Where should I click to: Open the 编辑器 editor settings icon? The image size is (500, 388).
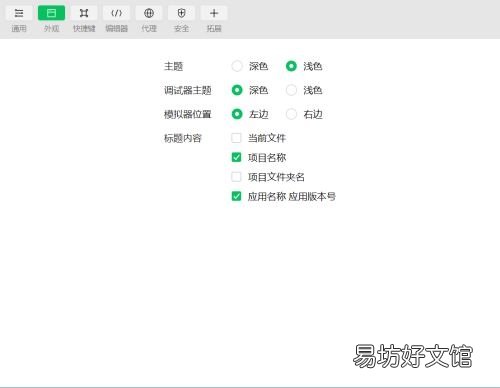tap(116, 13)
